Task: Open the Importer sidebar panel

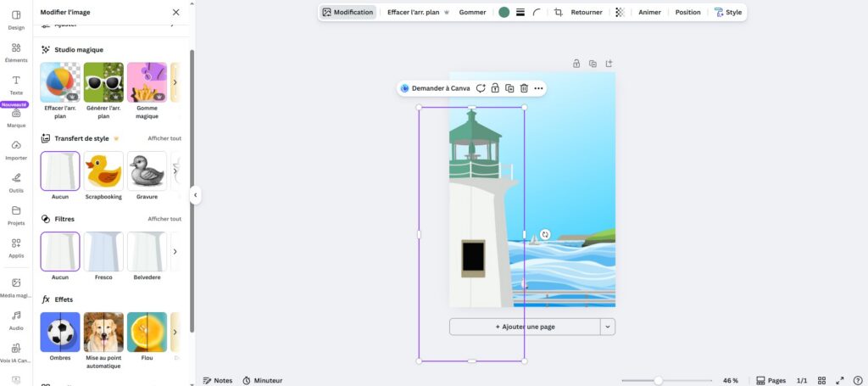Action: click(x=15, y=149)
